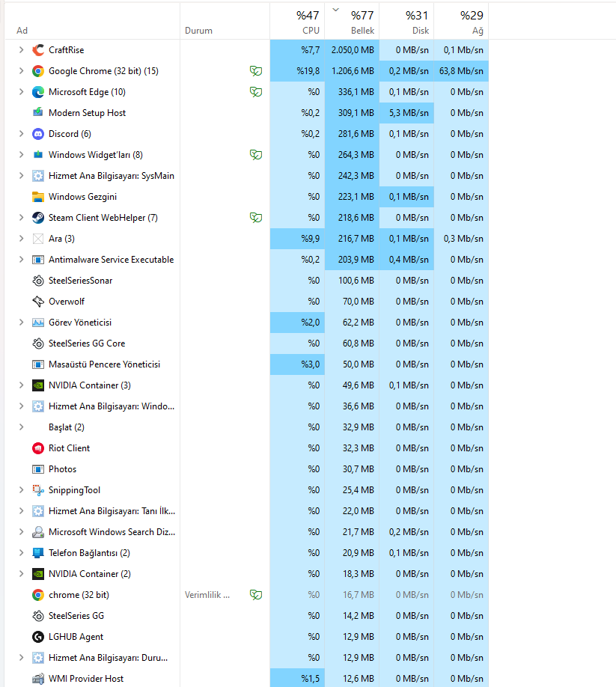Click the NVIDIA Container (3) icon
616x687 pixels.
click(x=38, y=385)
